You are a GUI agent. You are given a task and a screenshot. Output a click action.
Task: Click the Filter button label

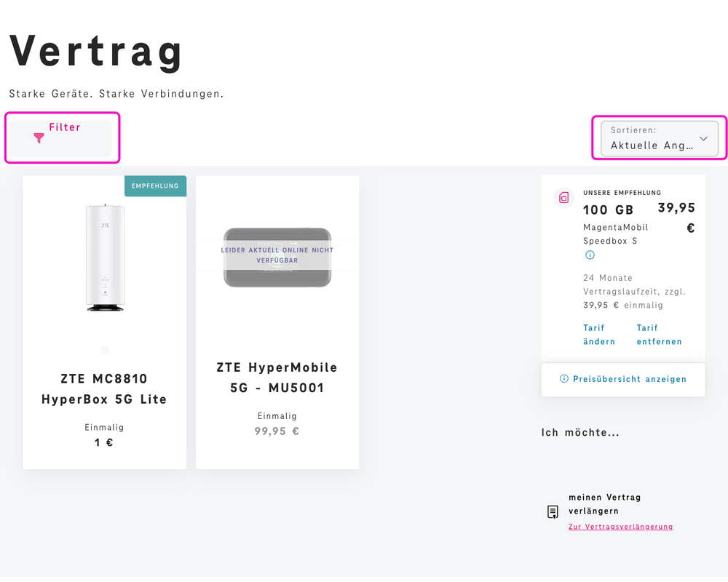tap(63, 127)
